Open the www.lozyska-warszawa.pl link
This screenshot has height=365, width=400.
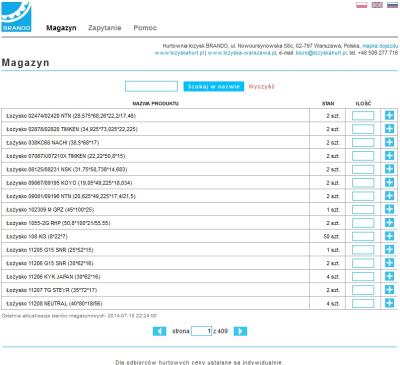tap(242, 53)
